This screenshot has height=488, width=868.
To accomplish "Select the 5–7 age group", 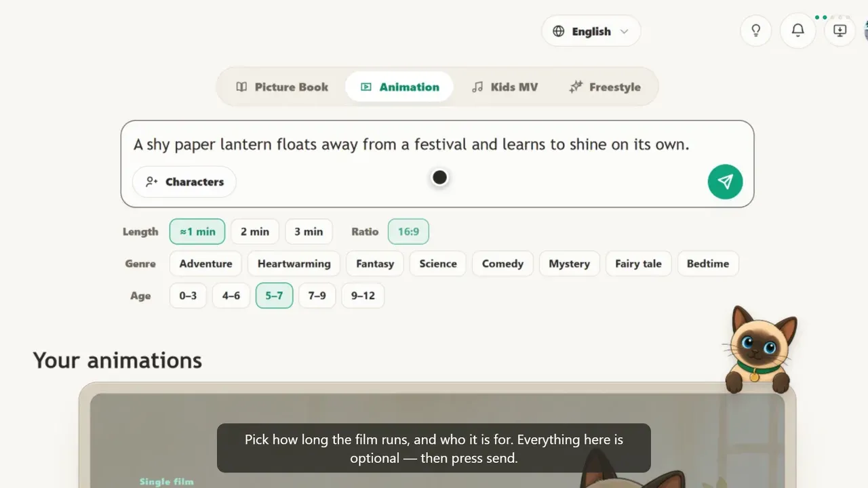I will tap(274, 296).
